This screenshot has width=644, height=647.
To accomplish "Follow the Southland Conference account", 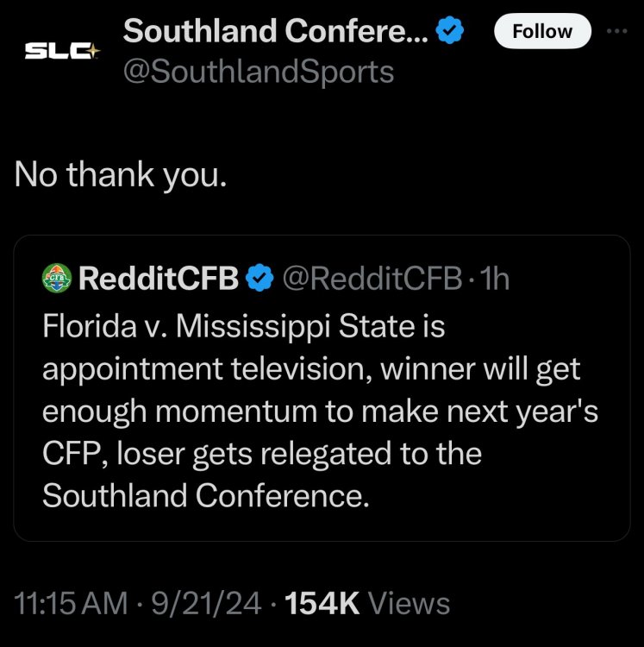I will (542, 32).
